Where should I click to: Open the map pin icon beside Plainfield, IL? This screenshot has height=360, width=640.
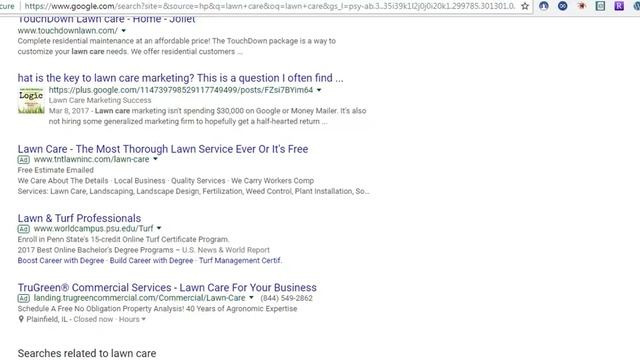pos(21,319)
